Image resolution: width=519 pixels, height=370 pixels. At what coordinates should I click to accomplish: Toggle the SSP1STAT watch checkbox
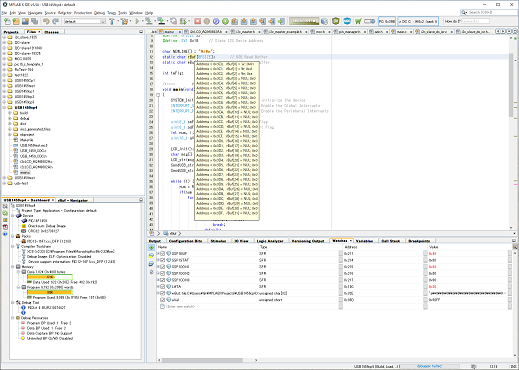click(163, 260)
